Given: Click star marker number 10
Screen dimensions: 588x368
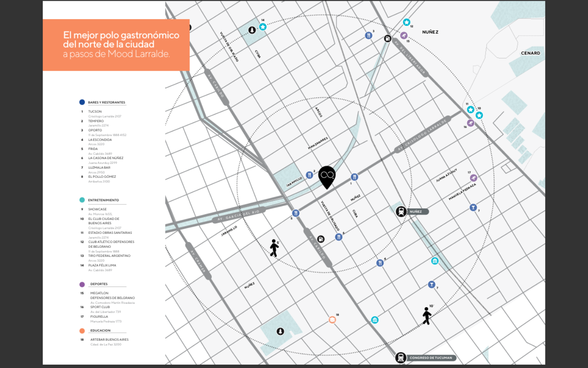Looking at the screenshot, I should (x=479, y=115).
